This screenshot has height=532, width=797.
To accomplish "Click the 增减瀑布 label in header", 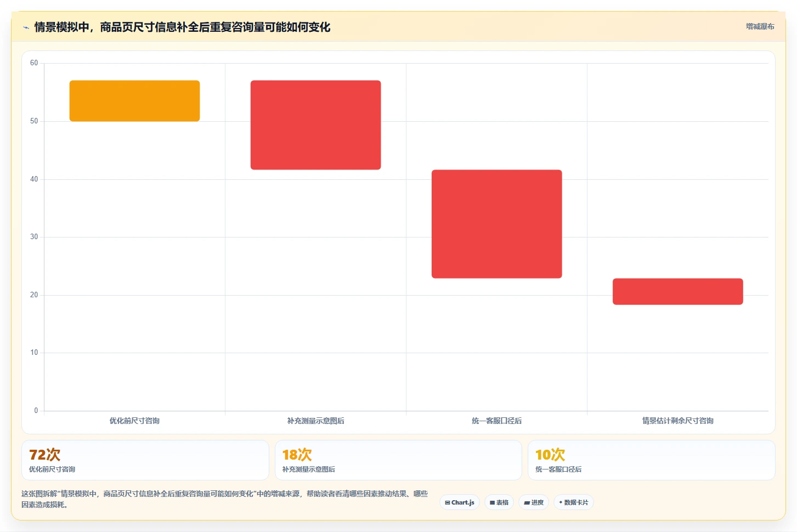I will pyautogui.click(x=760, y=26).
